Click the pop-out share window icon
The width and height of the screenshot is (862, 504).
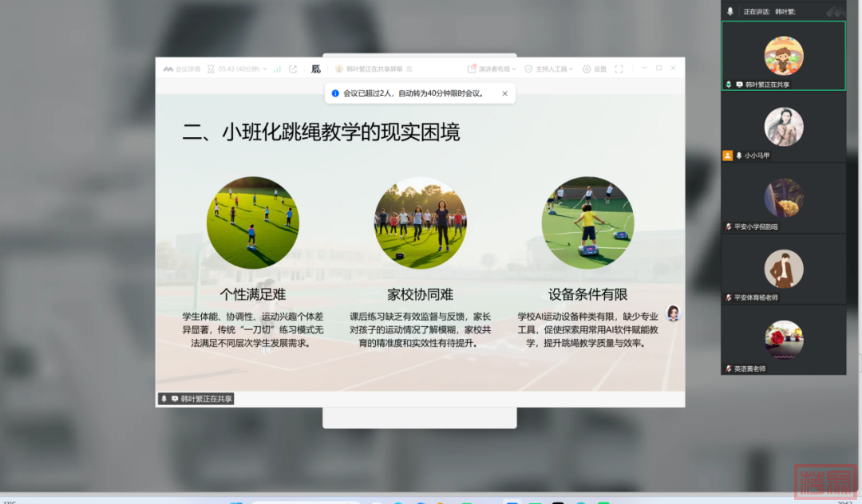tap(293, 69)
